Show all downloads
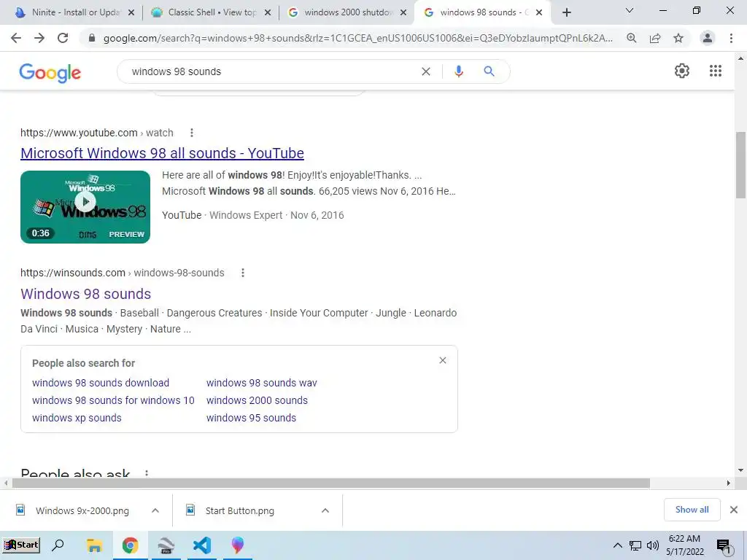 click(692, 510)
